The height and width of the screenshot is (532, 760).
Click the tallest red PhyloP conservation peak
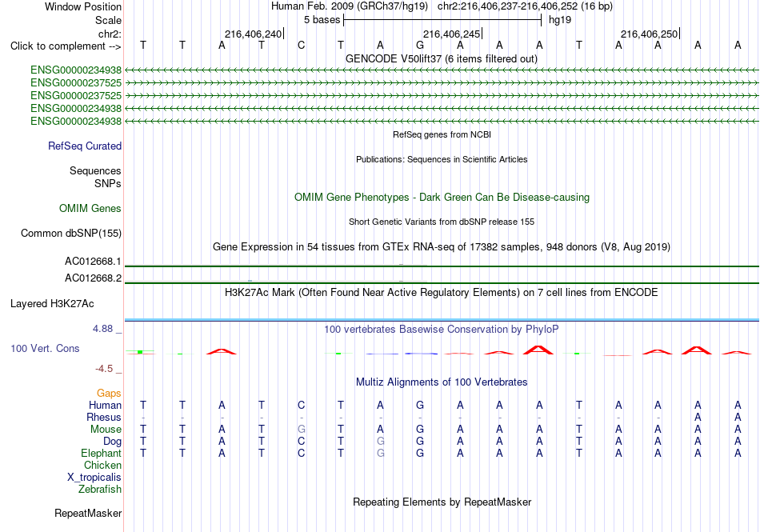point(538,350)
